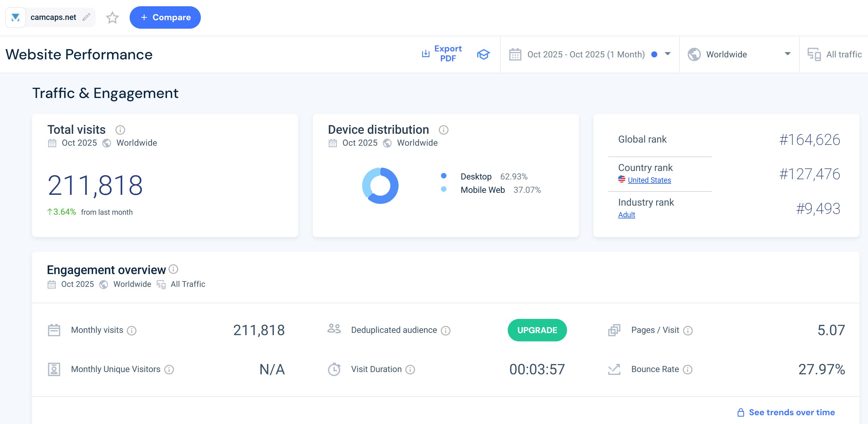Click the Total visits info icon

[x=120, y=130]
